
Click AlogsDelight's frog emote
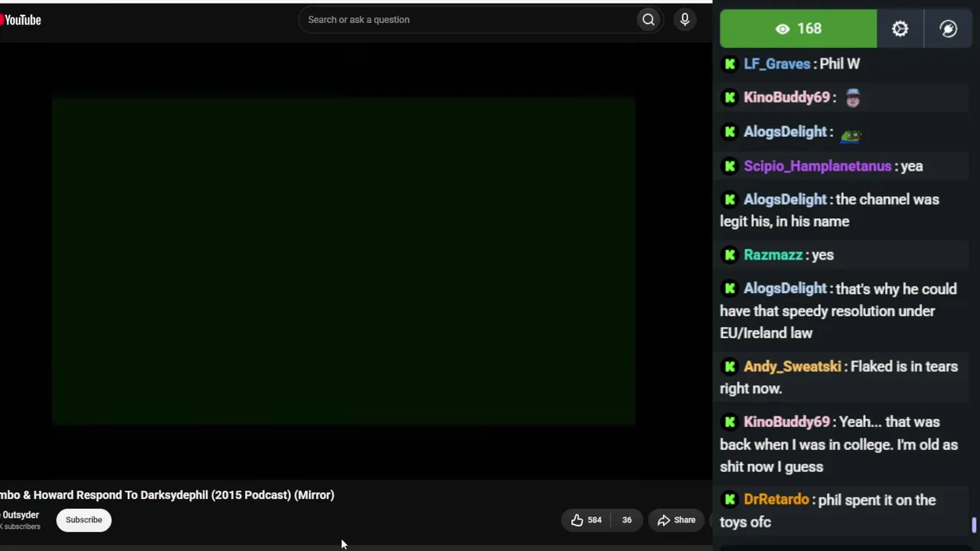pos(851,135)
